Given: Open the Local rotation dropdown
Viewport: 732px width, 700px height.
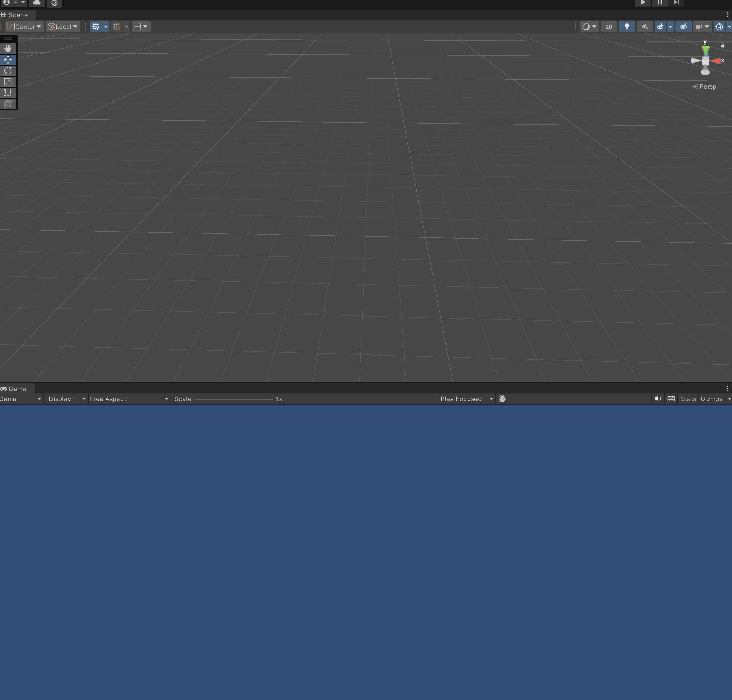Looking at the screenshot, I should click(63, 27).
